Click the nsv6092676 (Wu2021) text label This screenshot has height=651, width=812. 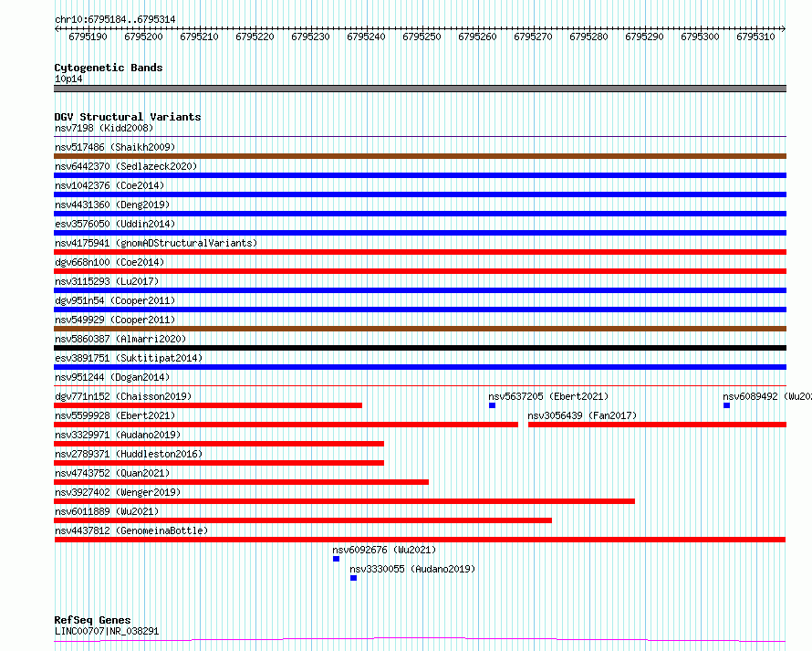pos(384,550)
